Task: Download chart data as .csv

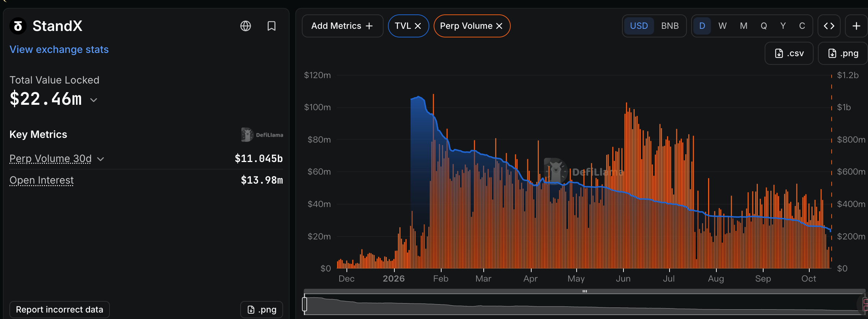Action: (789, 53)
